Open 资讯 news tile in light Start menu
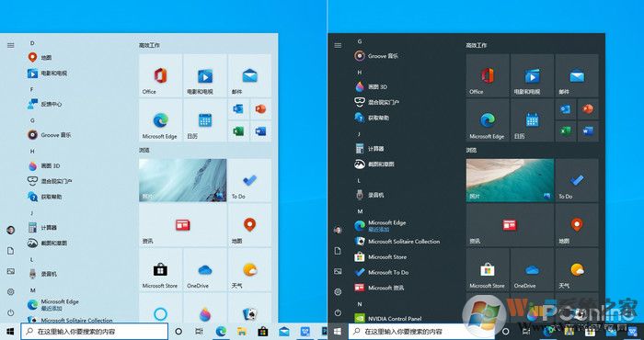The height and width of the screenshot is (340, 644). pyautogui.click(x=183, y=225)
